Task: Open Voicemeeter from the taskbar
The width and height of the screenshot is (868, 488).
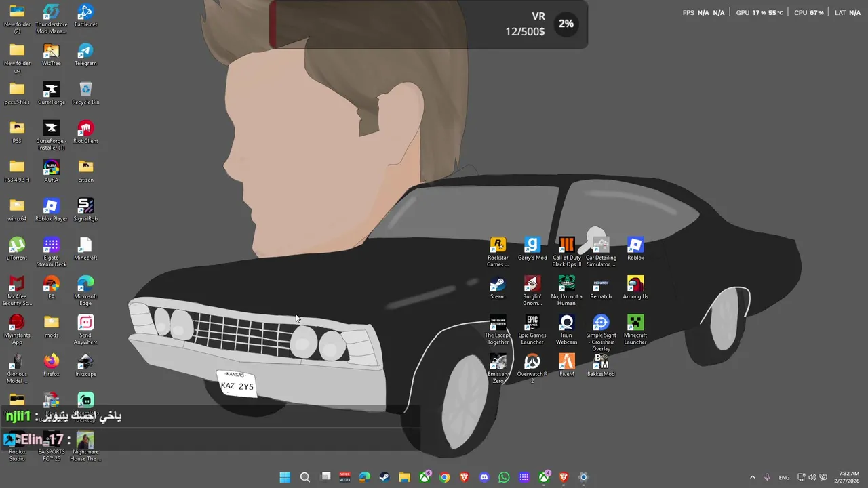Action: 345,477
